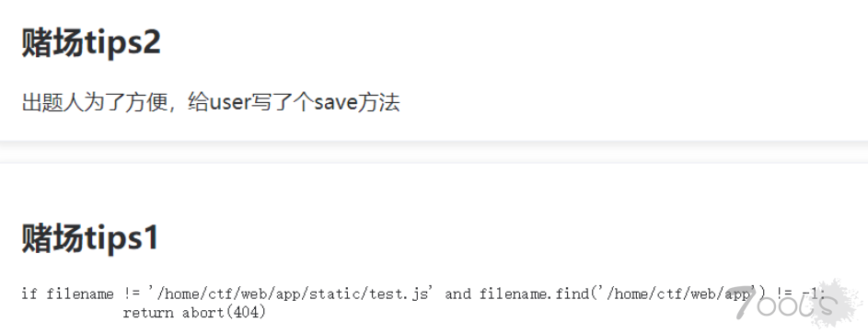Click the != -1 comparison at line end
The height and width of the screenshot is (334, 868).
click(799, 294)
